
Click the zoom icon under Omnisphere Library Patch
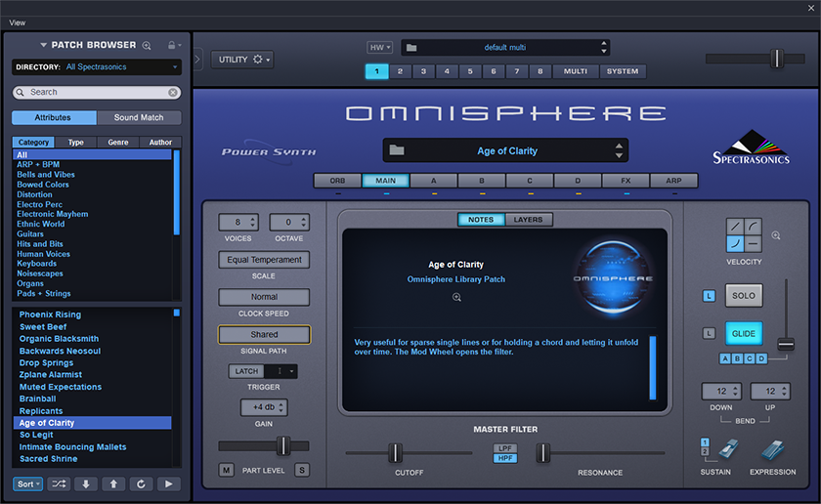(456, 297)
